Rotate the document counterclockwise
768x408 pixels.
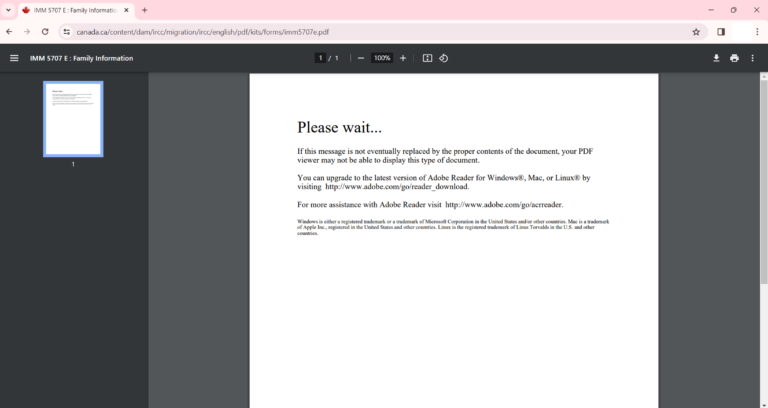pyautogui.click(x=443, y=58)
